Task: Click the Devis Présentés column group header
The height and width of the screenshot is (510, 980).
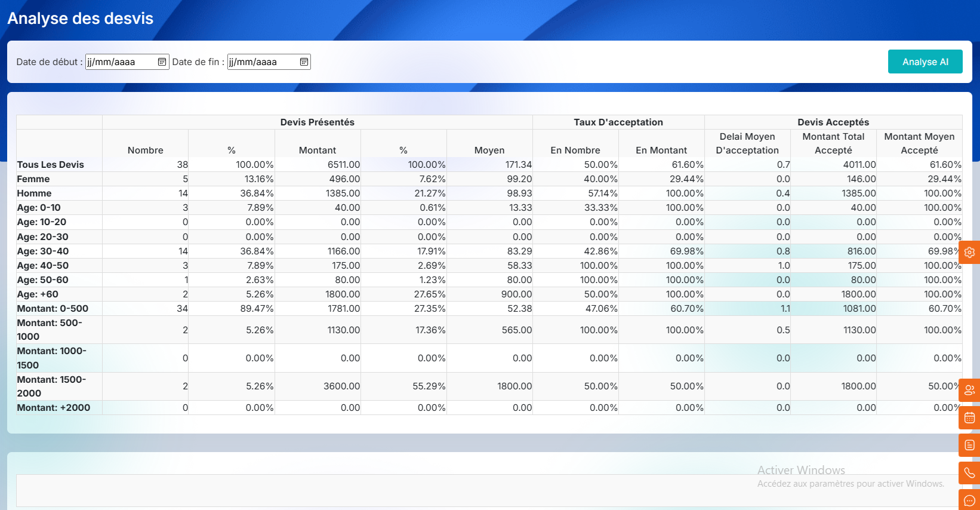Action: point(317,122)
